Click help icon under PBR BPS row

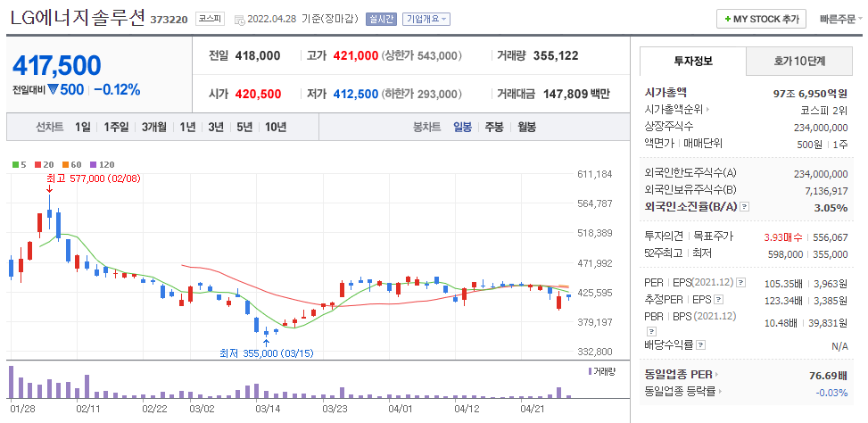tap(651, 331)
